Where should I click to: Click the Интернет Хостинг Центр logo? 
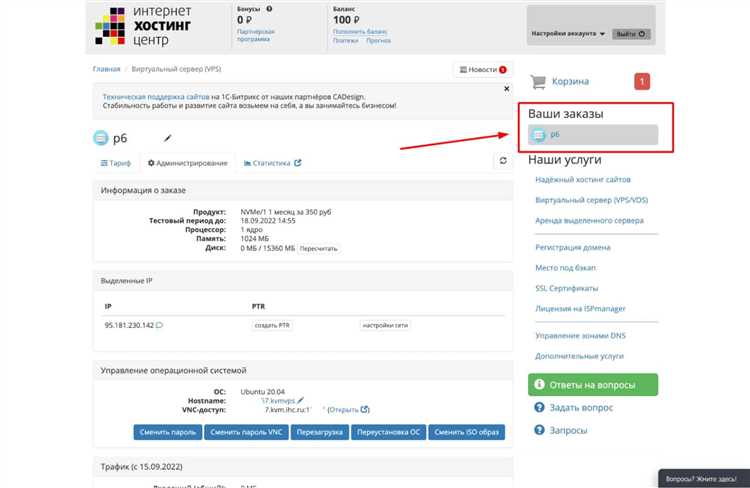point(143,26)
